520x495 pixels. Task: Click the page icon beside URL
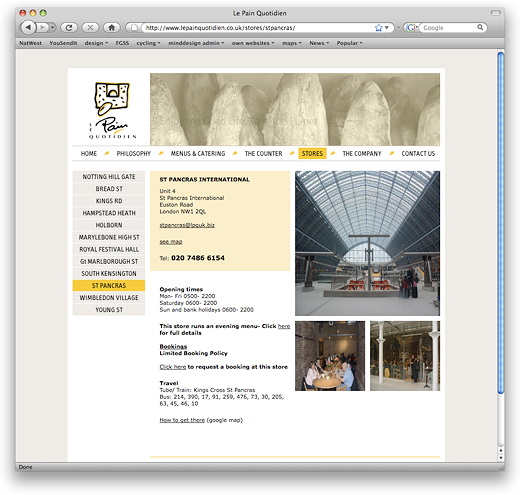[x=134, y=28]
